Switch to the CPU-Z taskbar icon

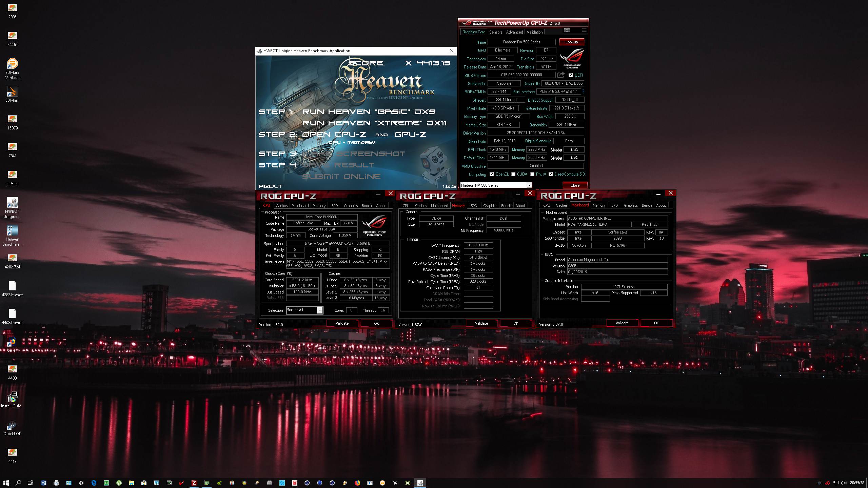(x=194, y=483)
